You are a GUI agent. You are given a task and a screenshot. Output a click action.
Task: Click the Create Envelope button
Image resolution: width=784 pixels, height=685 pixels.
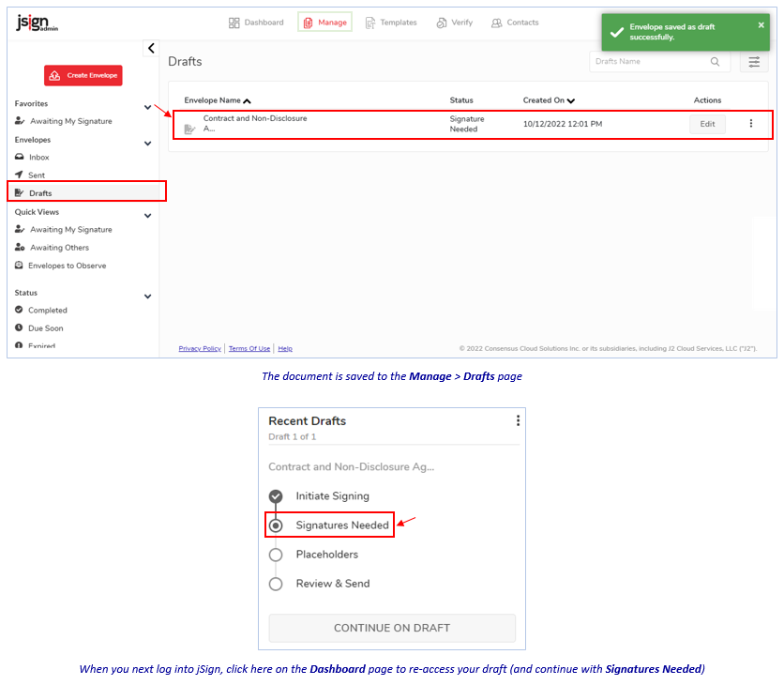(x=83, y=76)
